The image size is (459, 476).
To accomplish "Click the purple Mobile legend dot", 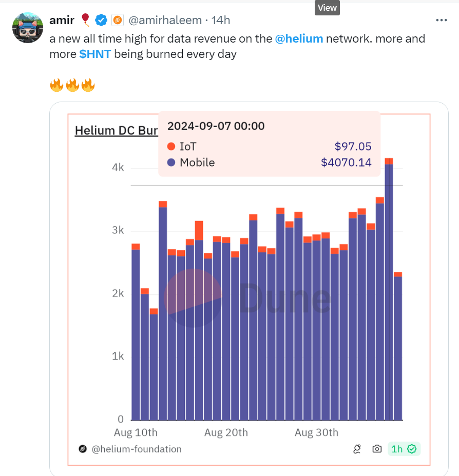I will [171, 163].
